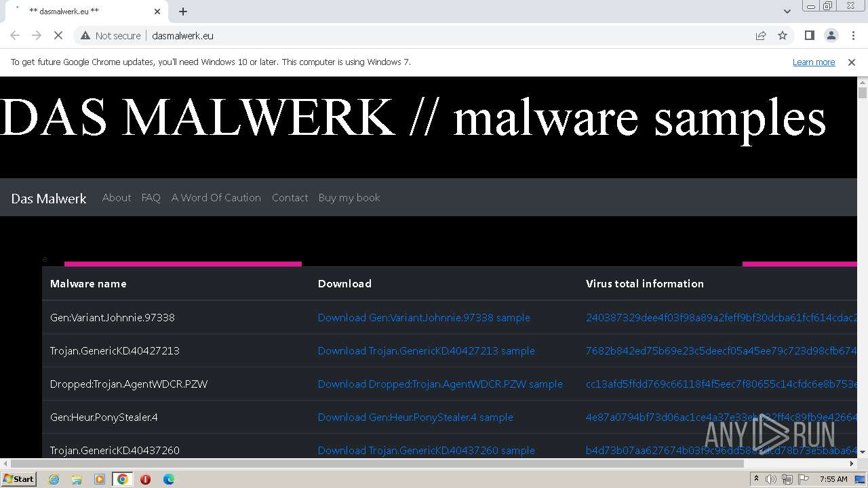Open the tab search chevron

pos(787,12)
